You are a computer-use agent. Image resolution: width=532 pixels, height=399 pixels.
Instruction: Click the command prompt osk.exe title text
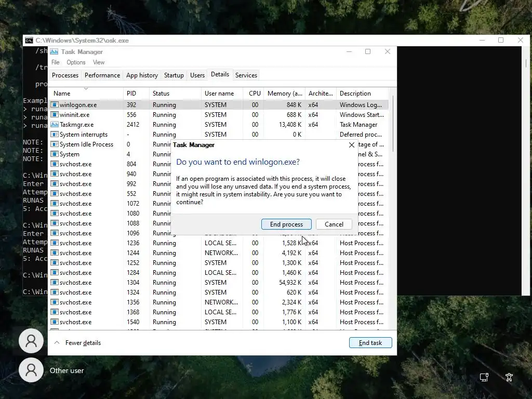pyautogui.click(x=82, y=41)
